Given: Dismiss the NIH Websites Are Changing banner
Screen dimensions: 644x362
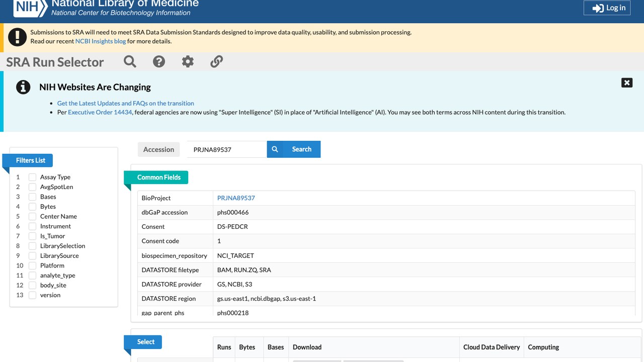Looking at the screenshot, I should (x=627, y=82).
